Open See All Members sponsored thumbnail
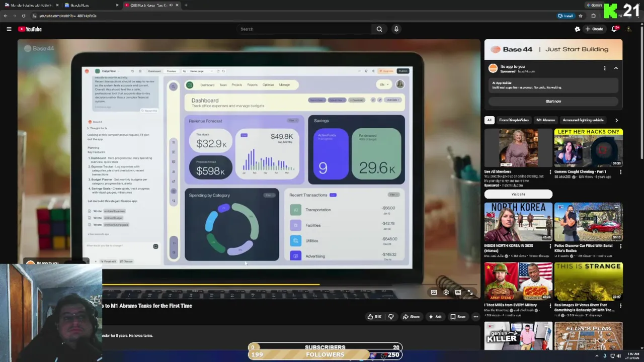644x362 pixels. (x=518, y=148)
